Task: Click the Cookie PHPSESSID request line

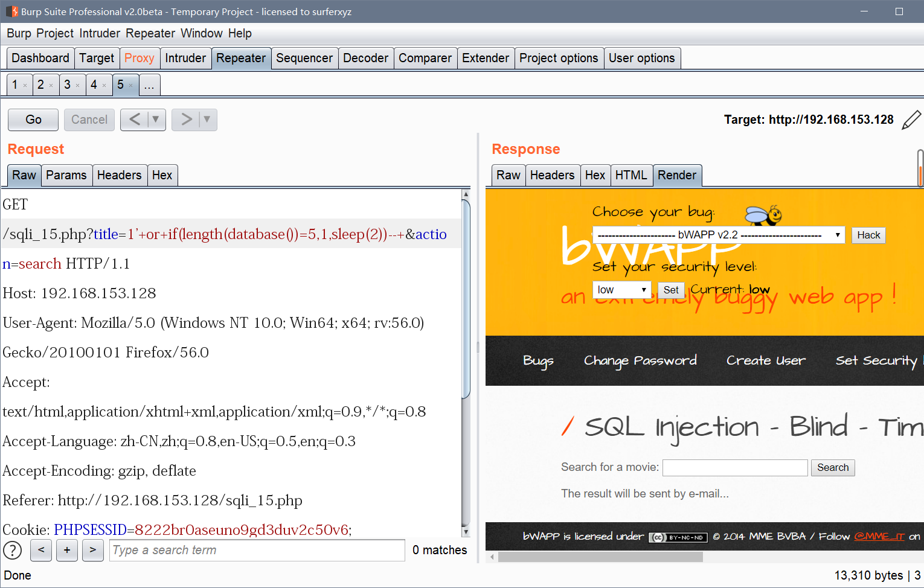Action: pos(178,530)
